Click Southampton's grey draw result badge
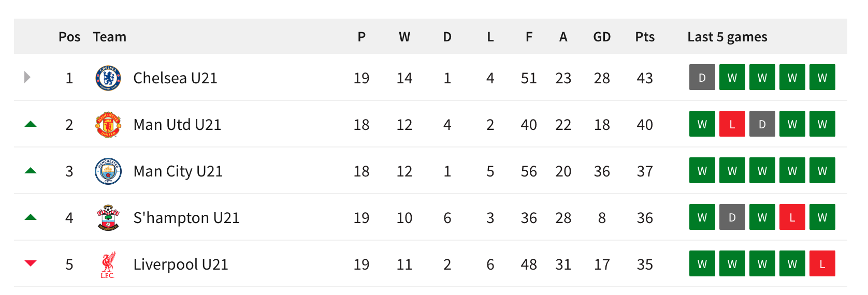Image resolution: width=868 pixels, height=295 pixels. point(732,217)
